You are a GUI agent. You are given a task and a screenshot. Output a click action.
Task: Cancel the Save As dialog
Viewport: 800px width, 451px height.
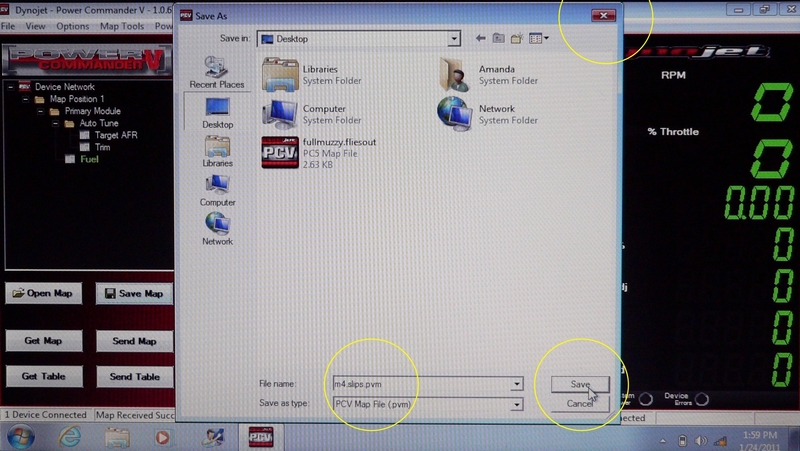tap(580, 404)
